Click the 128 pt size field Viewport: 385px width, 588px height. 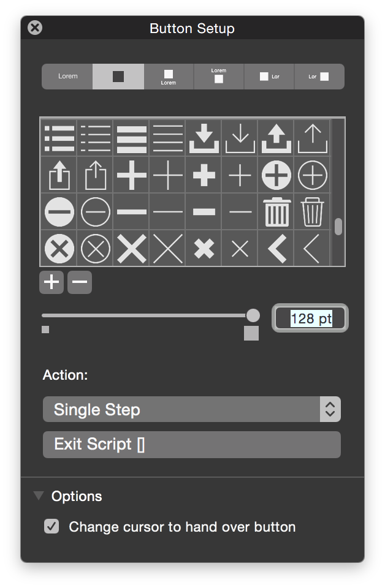click(310, 318)
